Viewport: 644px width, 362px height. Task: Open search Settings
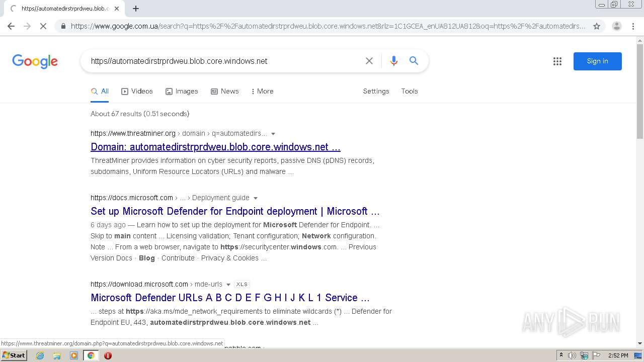click(x=376, y=92)
